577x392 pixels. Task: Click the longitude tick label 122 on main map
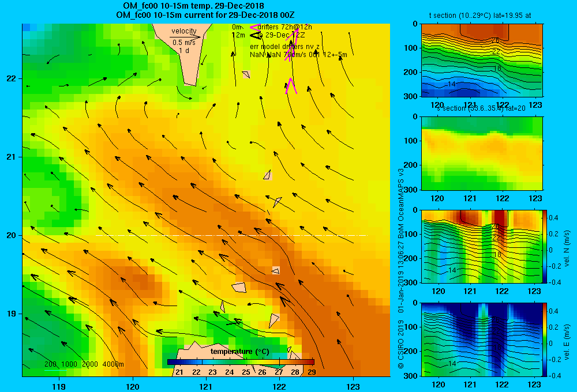click(x=279, y=386)
